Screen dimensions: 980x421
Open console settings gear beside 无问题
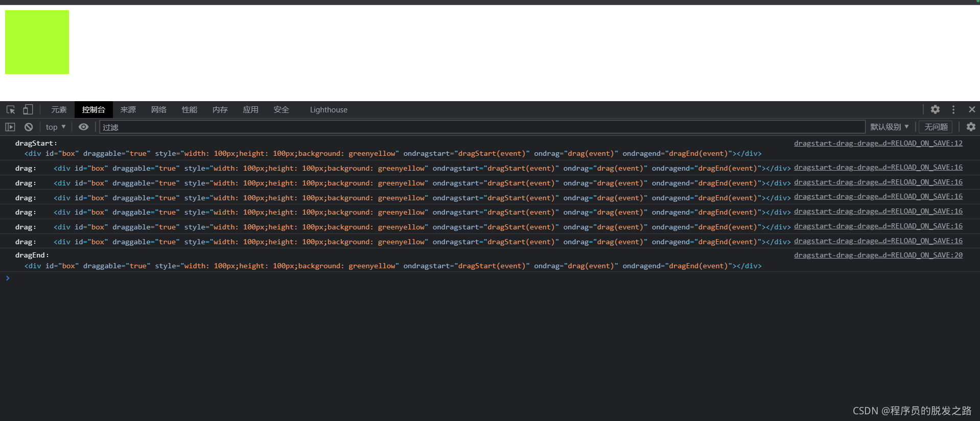[x=971, y=127]
